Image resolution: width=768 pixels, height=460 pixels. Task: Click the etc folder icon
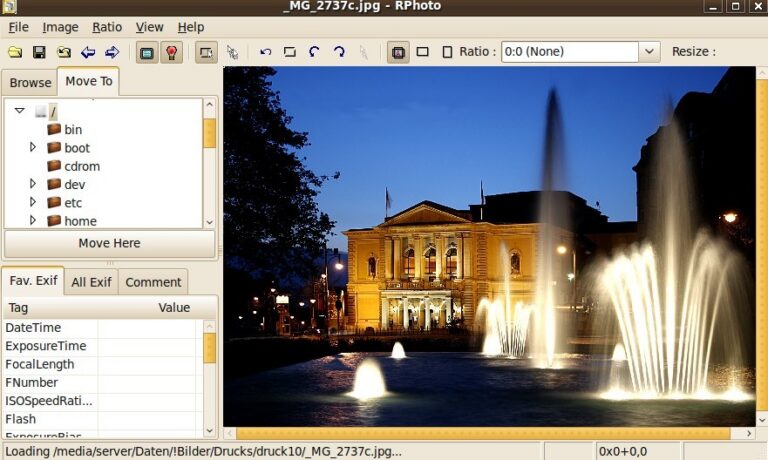[x=54, y=202]
